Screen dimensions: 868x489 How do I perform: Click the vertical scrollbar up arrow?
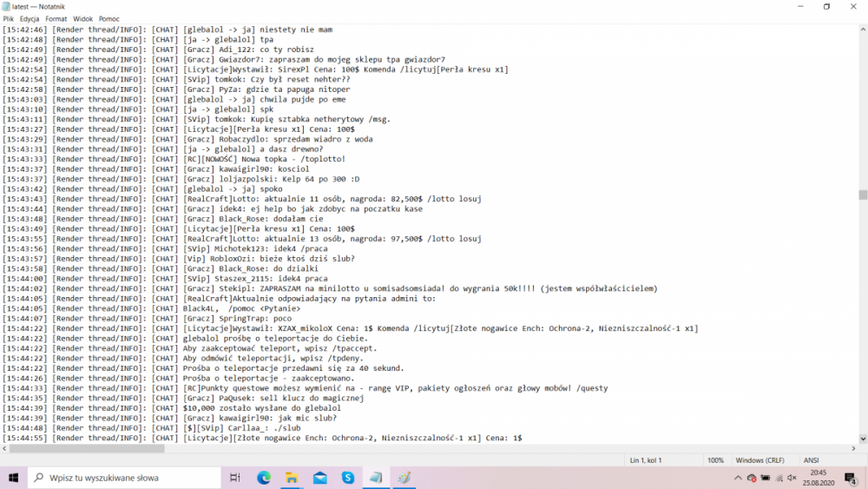pyautogui.click(x=863, y=29)
